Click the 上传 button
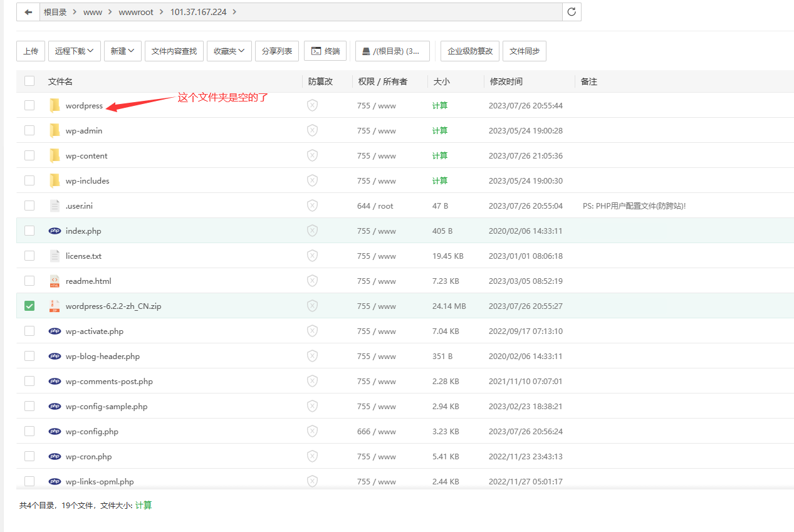This screenshot has height=532, width=794. click(31, 51)
